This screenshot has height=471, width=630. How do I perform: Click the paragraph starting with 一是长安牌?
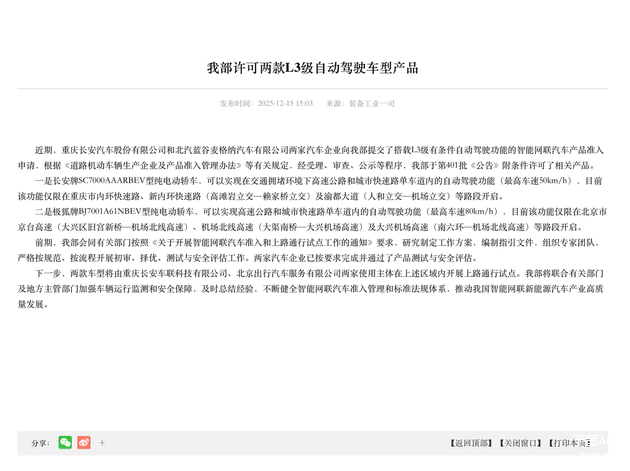tap(312, 189)
